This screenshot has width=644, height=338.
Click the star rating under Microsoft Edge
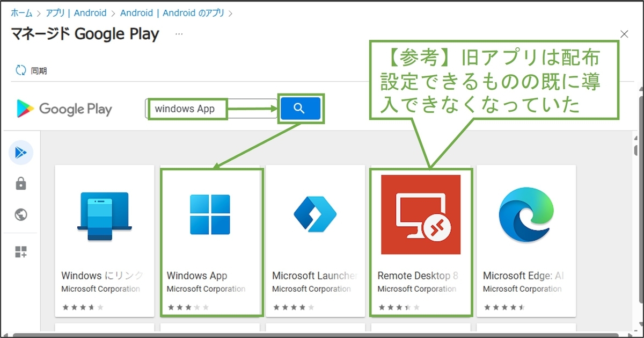504,307
